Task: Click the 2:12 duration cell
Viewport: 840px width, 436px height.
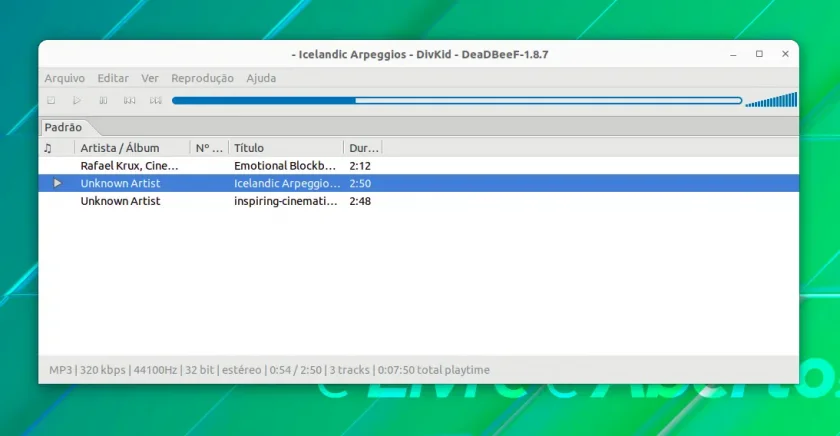Action: (360, 166)
